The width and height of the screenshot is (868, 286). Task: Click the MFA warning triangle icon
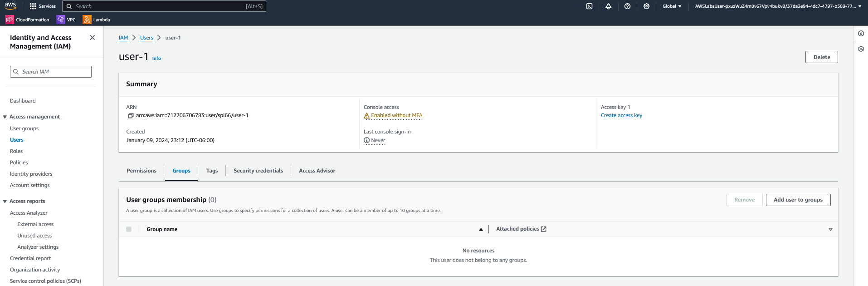pyautogui.click(x=366, y=116)
